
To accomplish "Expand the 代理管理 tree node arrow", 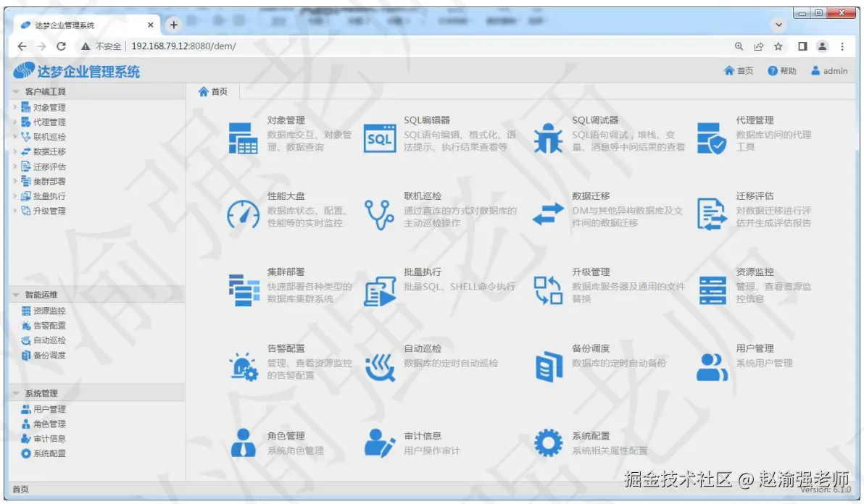I will click(x=15, y=122).
